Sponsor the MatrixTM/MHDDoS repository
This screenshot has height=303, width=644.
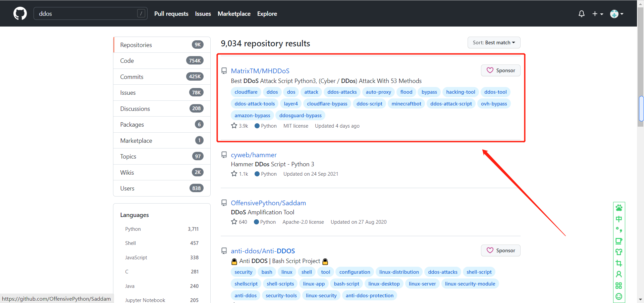501,71
